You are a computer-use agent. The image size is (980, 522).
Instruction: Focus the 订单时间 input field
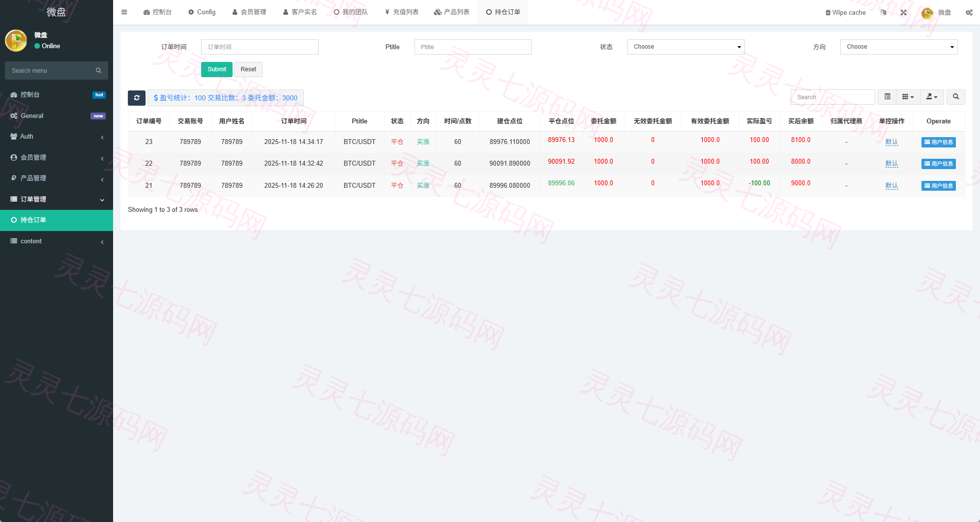(x=260, y=47)
